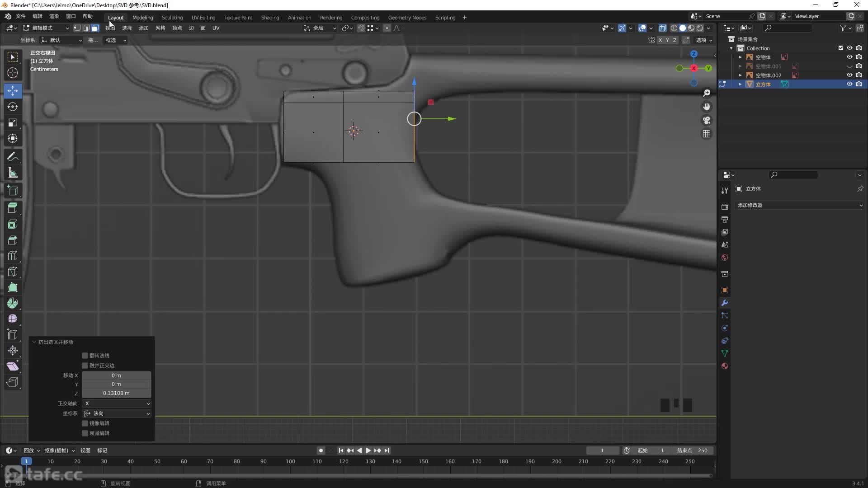
Task: Jump to the timeline end frame
Action: tap(387, 450)
